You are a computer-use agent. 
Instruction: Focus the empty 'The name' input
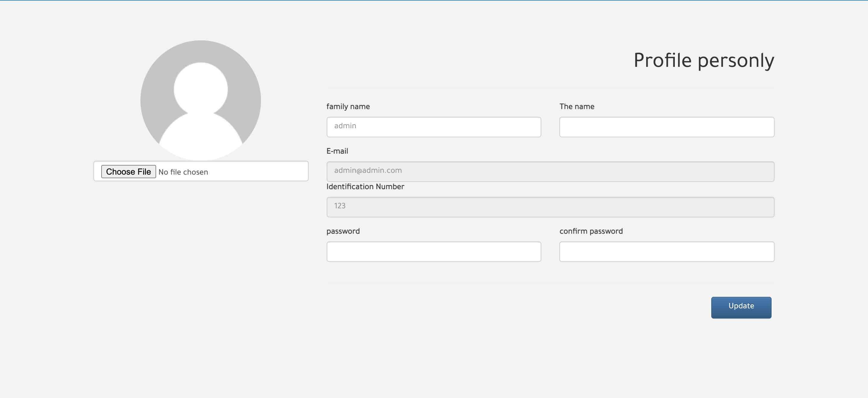[666, 127]
